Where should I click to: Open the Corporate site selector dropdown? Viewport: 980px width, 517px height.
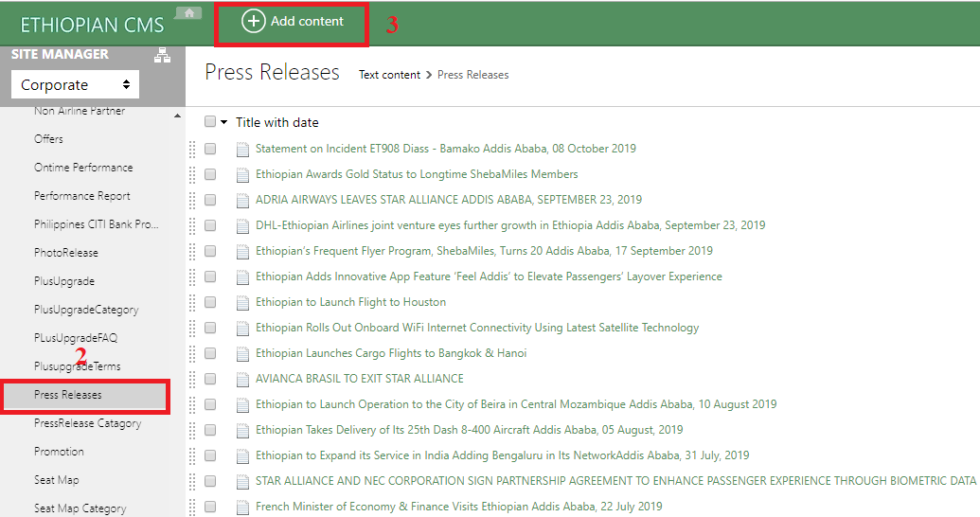click(x=75, y=84)
